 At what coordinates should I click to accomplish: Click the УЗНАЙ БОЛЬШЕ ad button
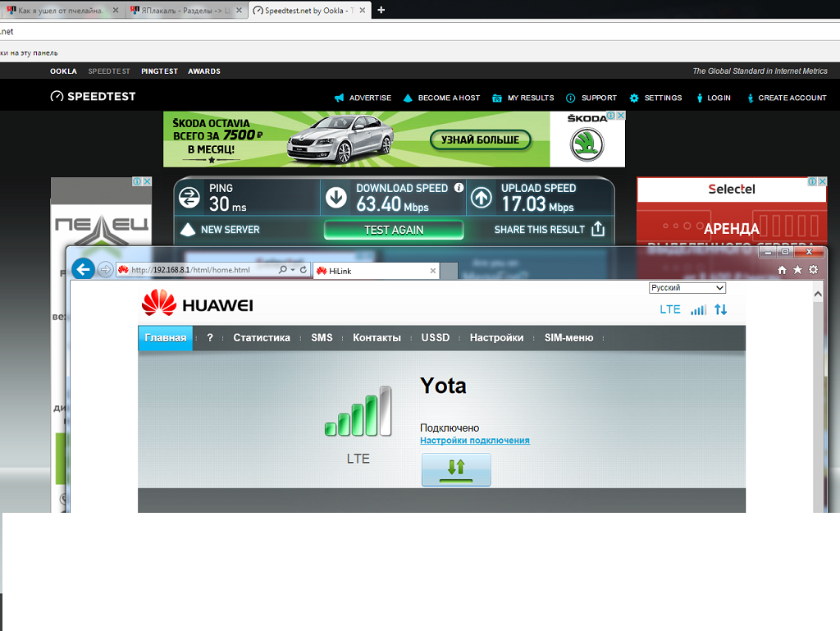[x=480, y=139]
